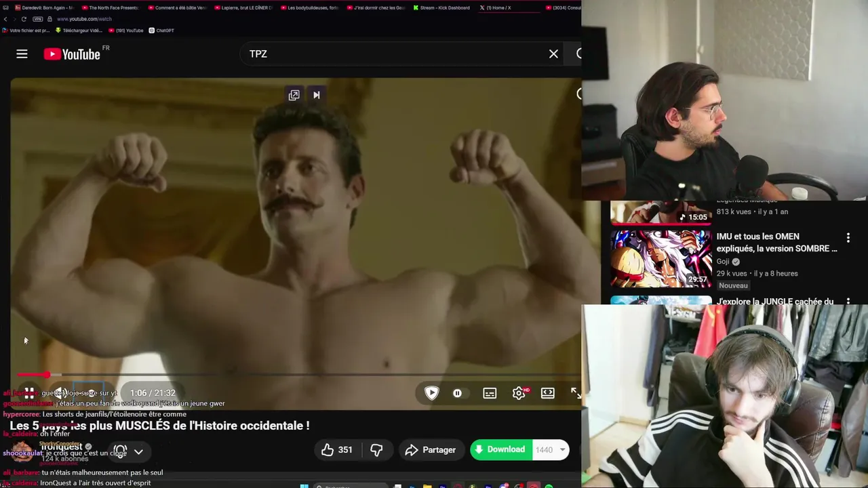Open the YouTube hamburger guide menu

[x=22, y=54]
